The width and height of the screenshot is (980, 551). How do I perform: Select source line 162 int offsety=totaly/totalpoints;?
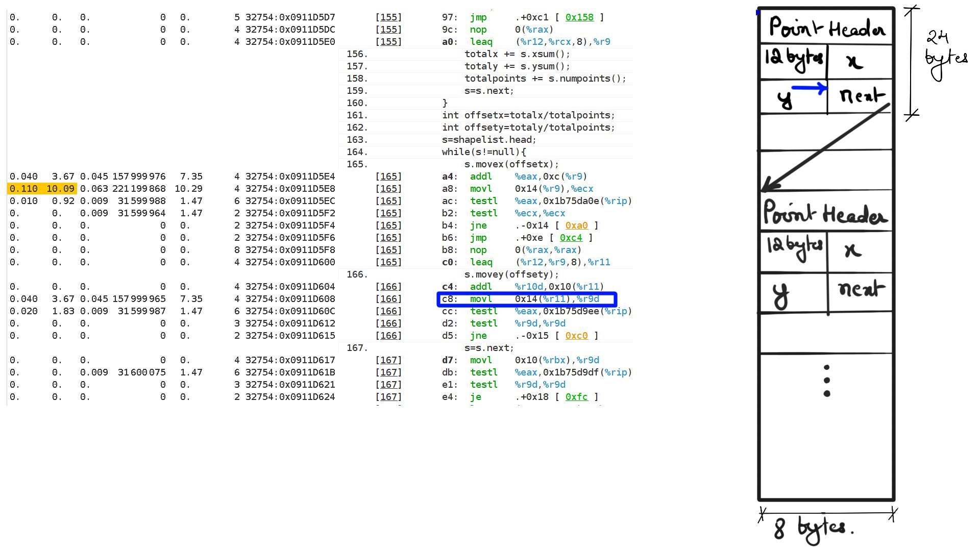485,128
